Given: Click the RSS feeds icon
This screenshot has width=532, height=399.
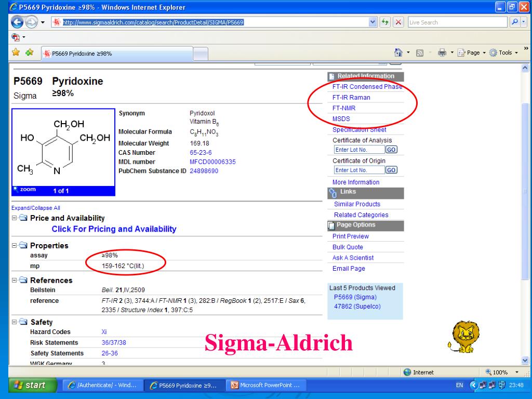Looking at the screenshot, I should pos(420,53).
